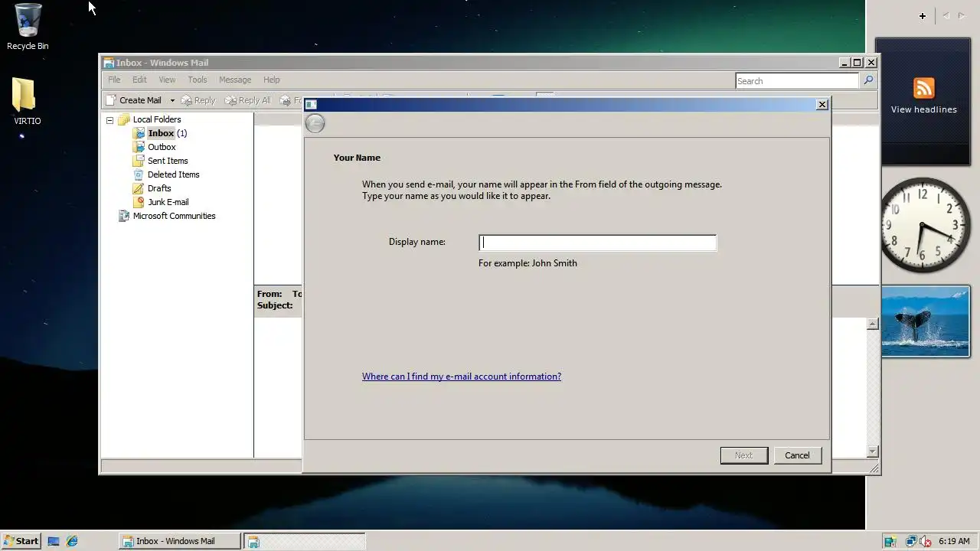Select the Local Folders root item

[x=150, y=119]
